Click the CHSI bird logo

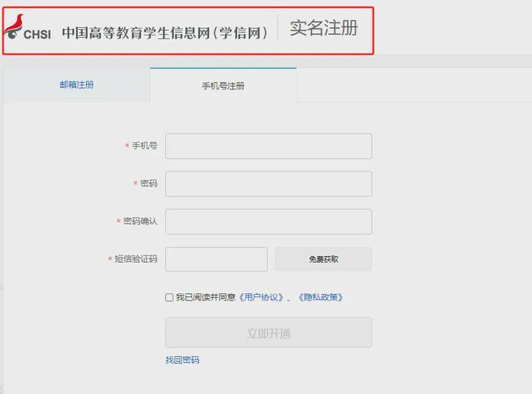[x=28, y=27]
